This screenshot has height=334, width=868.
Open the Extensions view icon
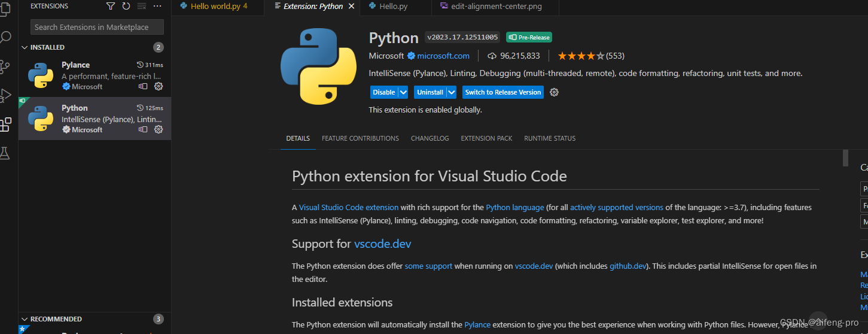click(x=5, y=124)
